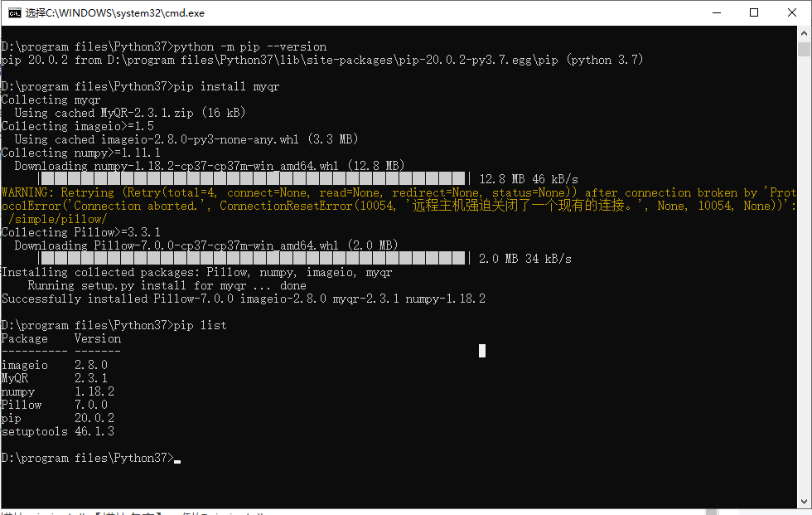Click '2.0 MB 34 kB/s' speed text
The image size is (812, 515).
(x=525, y=259)
